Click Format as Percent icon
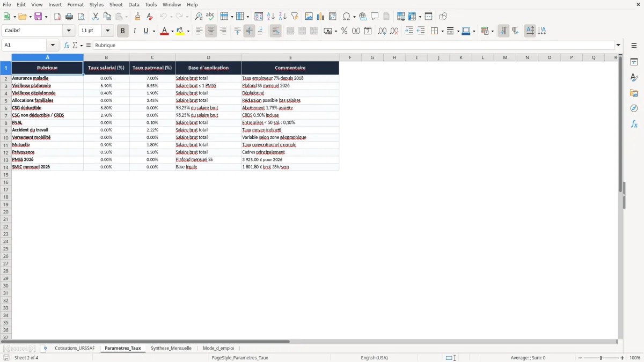644x362 pixels. coord(344,31)
